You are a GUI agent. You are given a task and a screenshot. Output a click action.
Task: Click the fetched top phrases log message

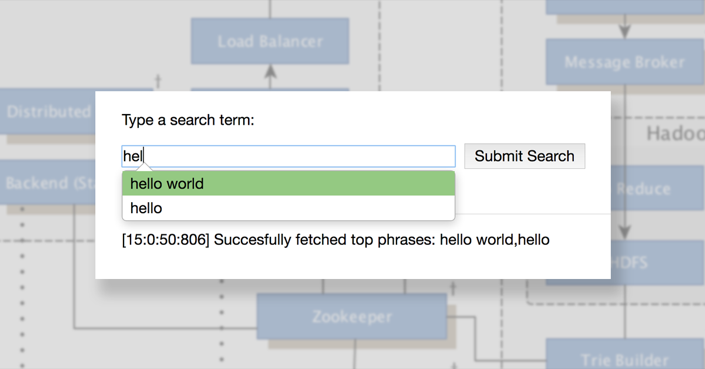point(335,240)
